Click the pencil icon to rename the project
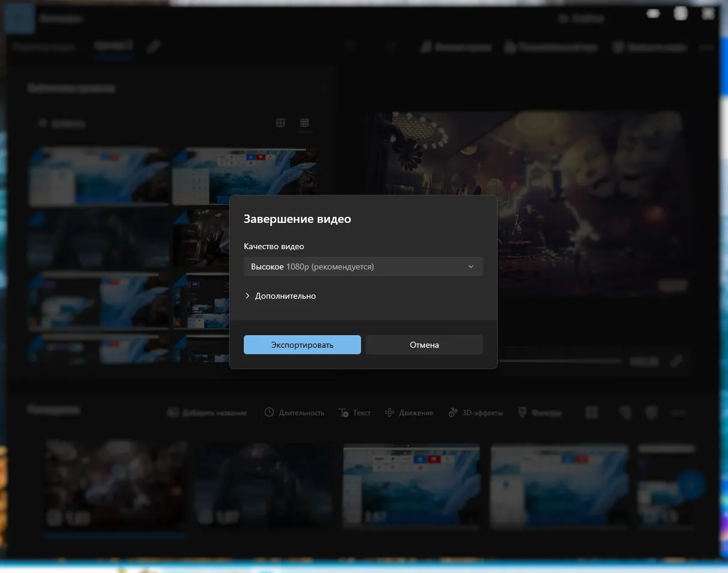This screenshot has width=728, height=573. 154,47
